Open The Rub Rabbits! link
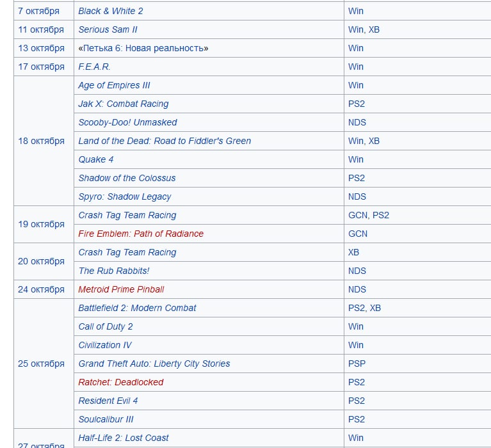This screenshot has height=448, width=491. (x=114, y=271)
